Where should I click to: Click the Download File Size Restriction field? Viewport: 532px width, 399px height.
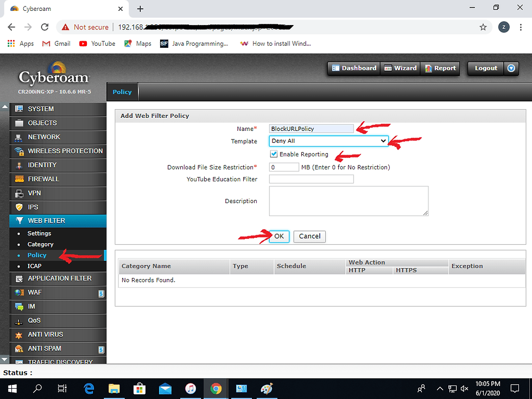[284, 167]
